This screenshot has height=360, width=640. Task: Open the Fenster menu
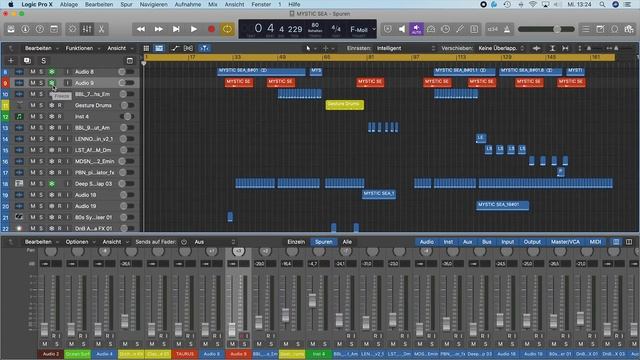261,4
